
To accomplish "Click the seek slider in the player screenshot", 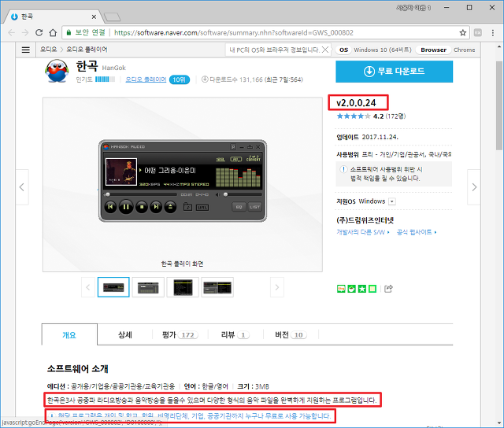I will [x=140, y=194].
